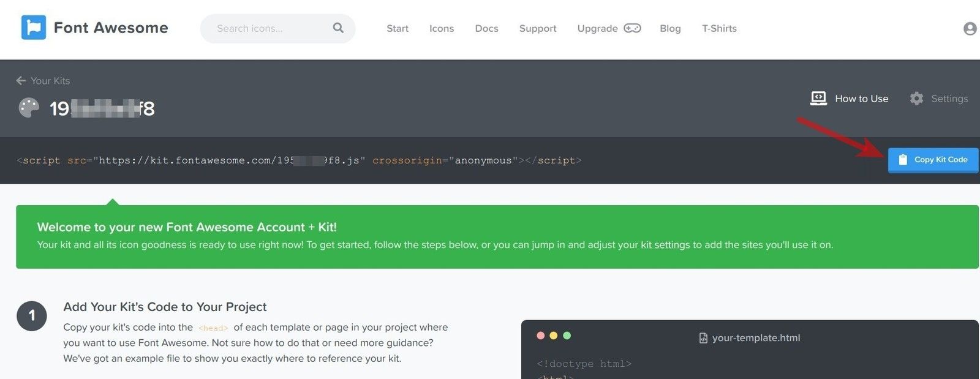Viewport: 980px width, 379px height.
Task: Open the user account avatar icon
Action: tap(970, 28)
